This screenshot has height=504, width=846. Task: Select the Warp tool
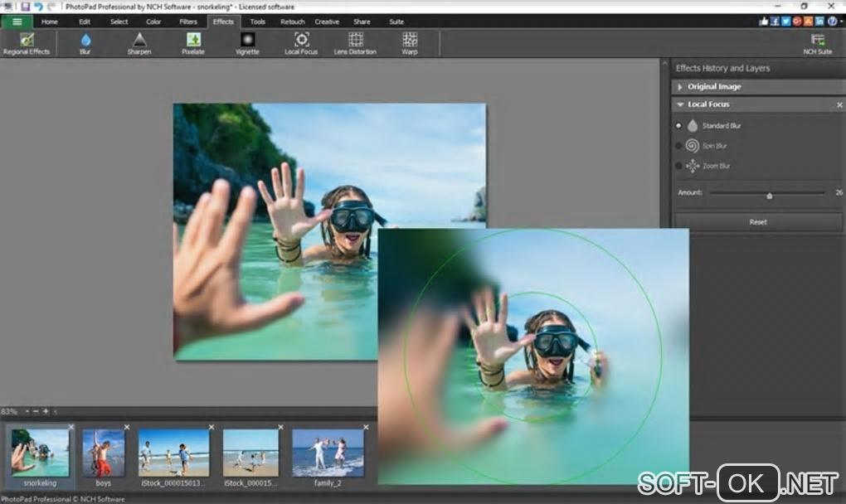[410, 44]
